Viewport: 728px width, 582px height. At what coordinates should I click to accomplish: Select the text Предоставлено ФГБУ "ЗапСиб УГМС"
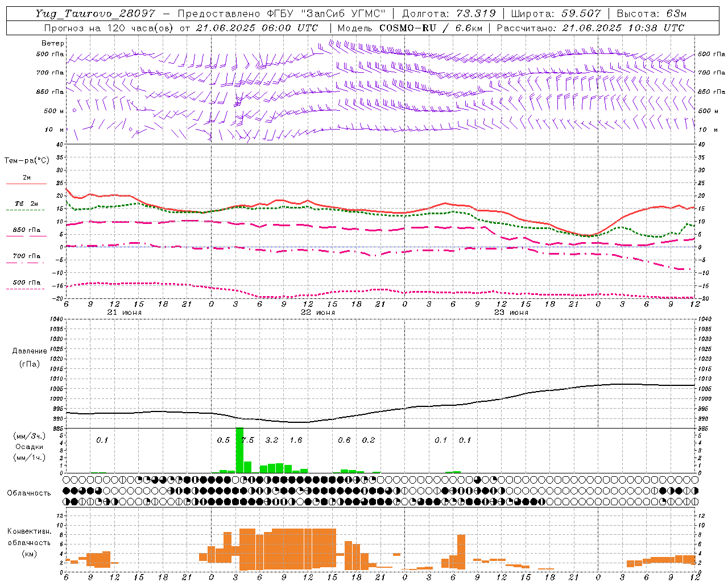click(x=282, y=14)
